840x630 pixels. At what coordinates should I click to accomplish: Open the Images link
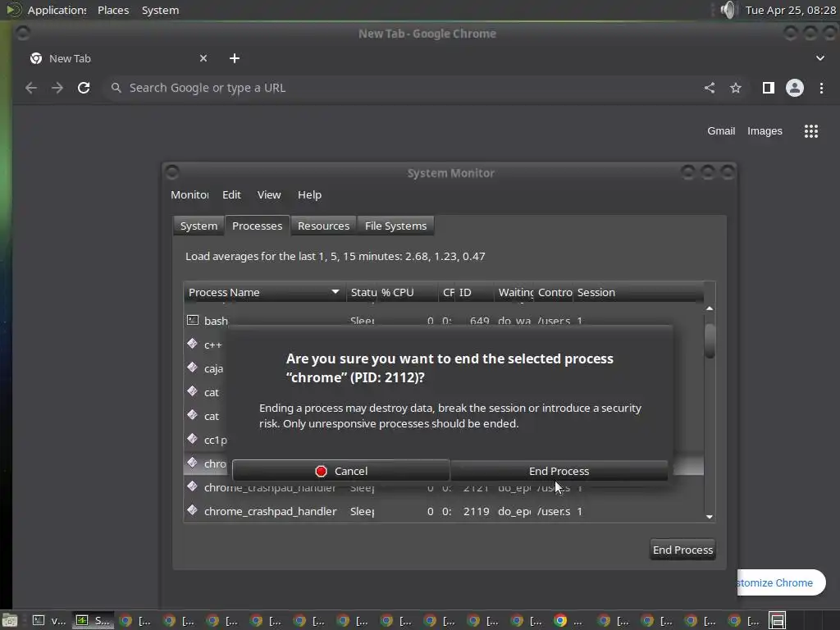click(765, 131)
